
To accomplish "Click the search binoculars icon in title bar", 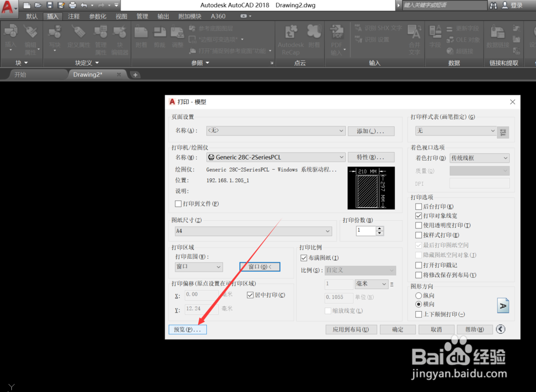I will [493, 5].
